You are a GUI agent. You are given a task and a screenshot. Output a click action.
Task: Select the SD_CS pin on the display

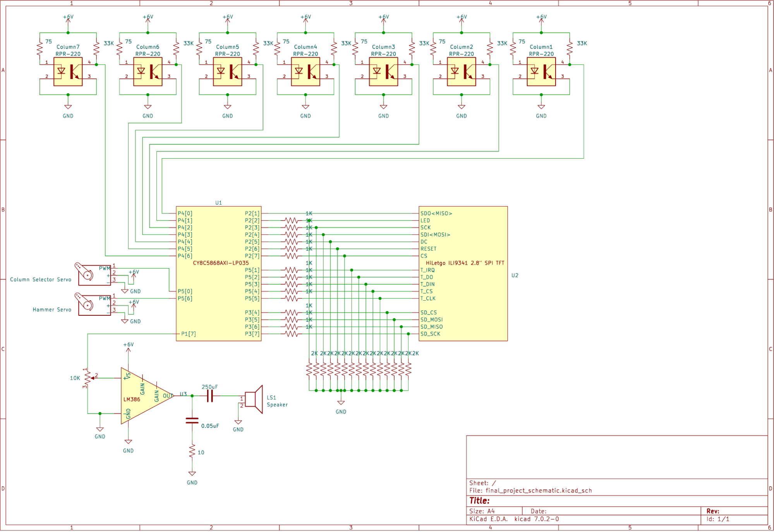click(429, 313)
